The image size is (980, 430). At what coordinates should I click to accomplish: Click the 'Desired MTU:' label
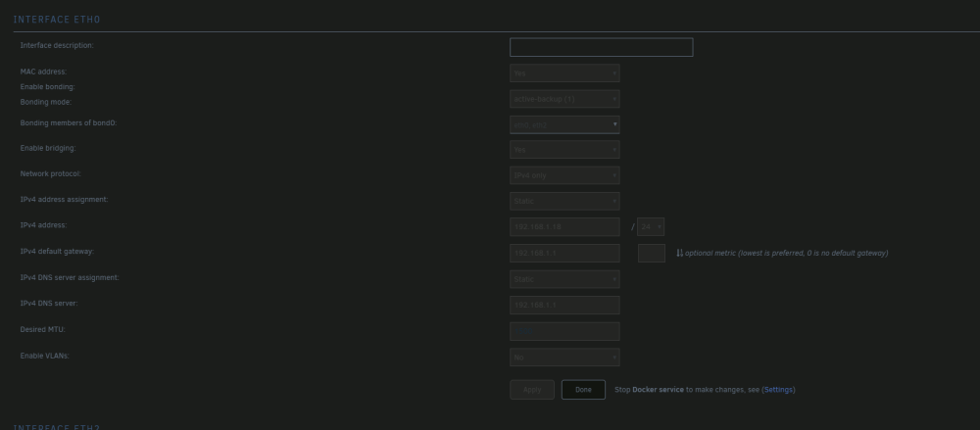(42, 329)
